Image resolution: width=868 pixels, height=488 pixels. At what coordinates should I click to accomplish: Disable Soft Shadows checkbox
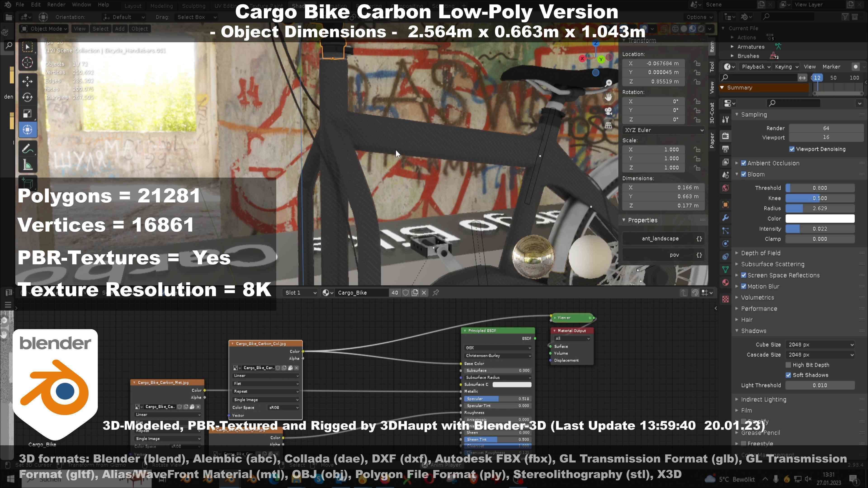(x=788, y=375)
